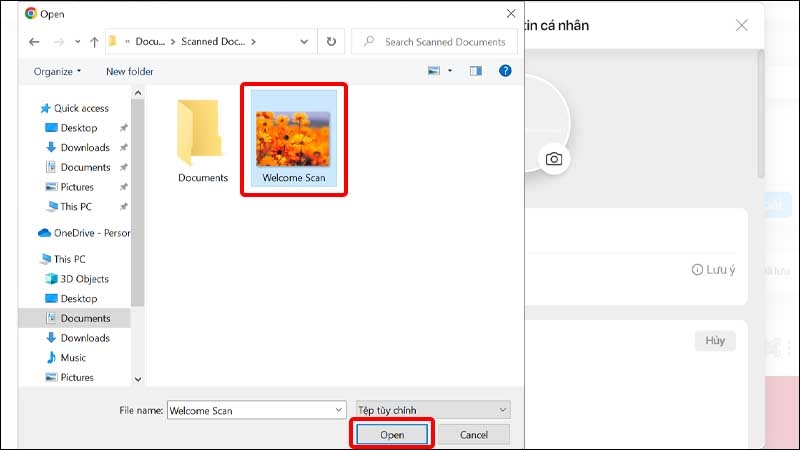Image resolution: width=800 pixels, height=450 pixels.
Task: Click the camera icon on profile avatar
Action: pos(554,159)
